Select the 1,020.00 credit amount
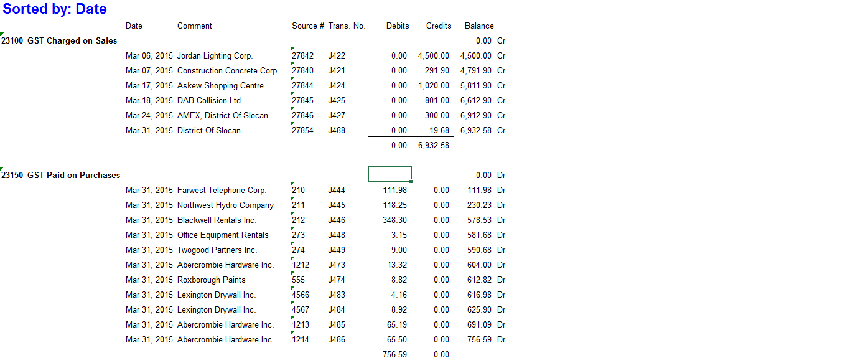The width and height of the screenshot is (868, 363). pos(434,85)
